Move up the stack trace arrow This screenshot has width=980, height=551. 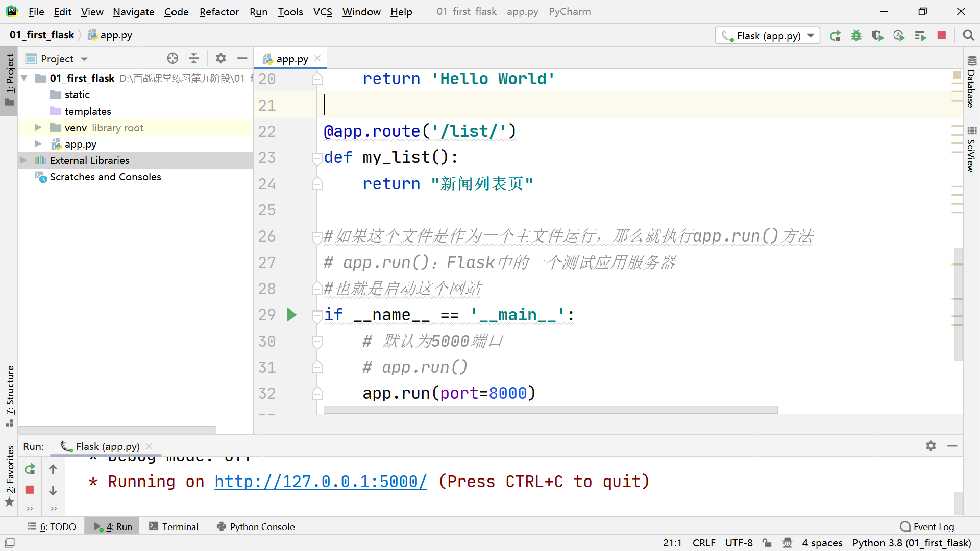click(x=53, y=469)
